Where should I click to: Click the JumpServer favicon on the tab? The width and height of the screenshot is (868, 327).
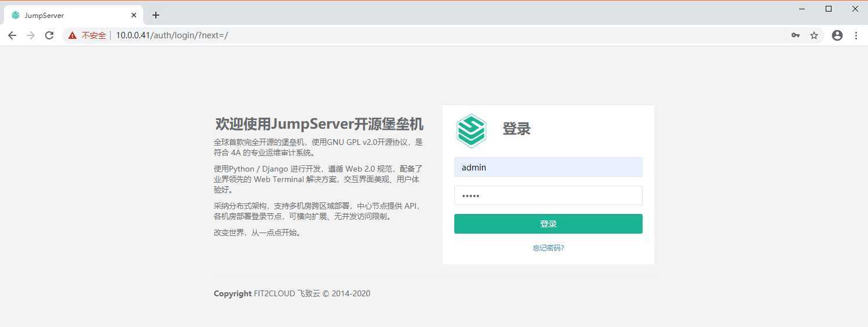click(16, 15)
